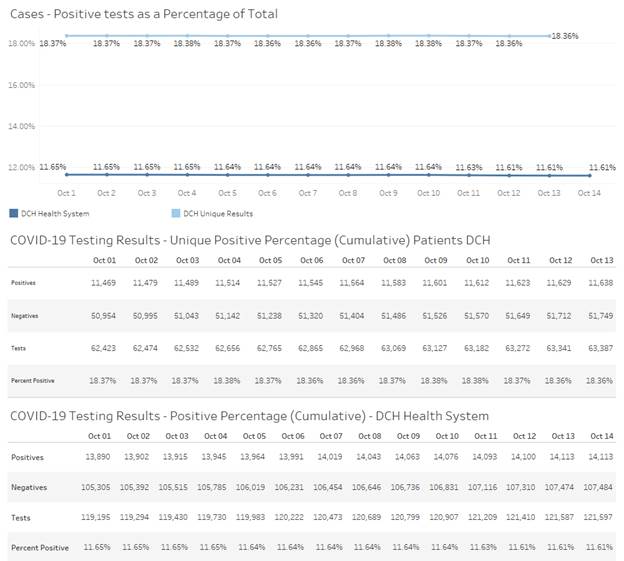Select the DCH Health System table title
Viewport: 624px width, 561px height.
[x=249, y=415]
